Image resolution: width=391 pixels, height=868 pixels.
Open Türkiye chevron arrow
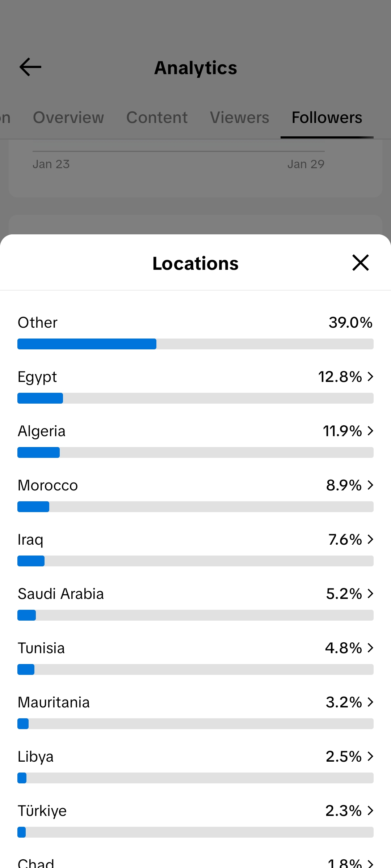coord(370,811)
